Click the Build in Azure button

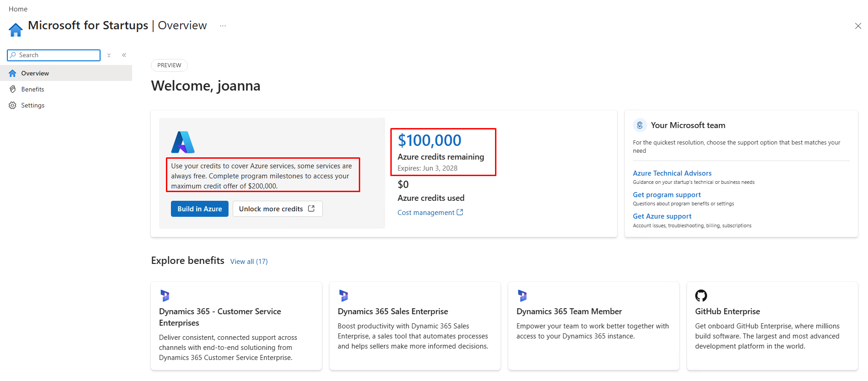(200, 209)
